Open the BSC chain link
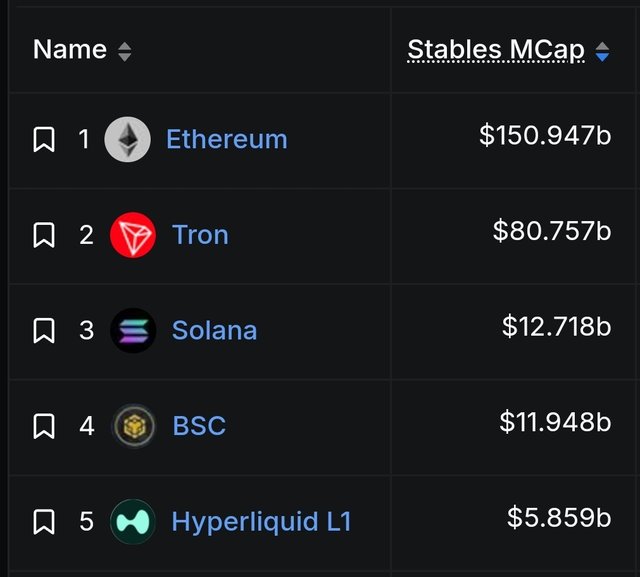Screen dimensions: 640x577 coord(199,426)
